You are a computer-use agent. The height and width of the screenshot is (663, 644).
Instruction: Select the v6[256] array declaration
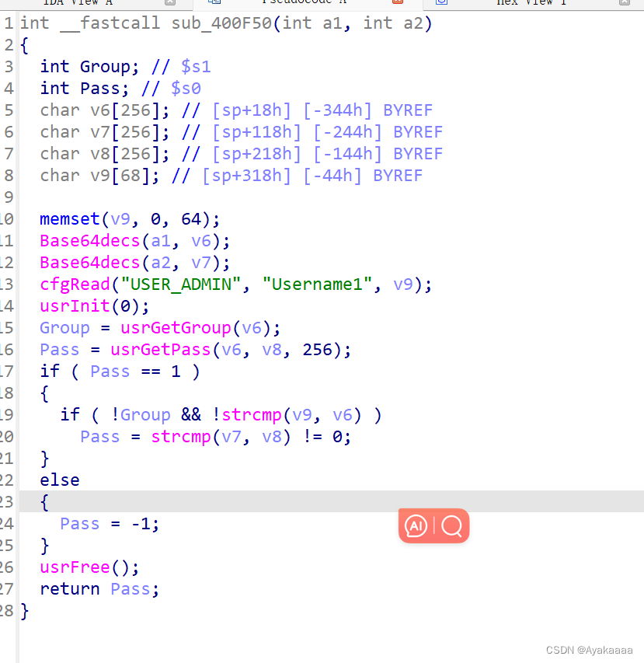click(x=125, y=110)
